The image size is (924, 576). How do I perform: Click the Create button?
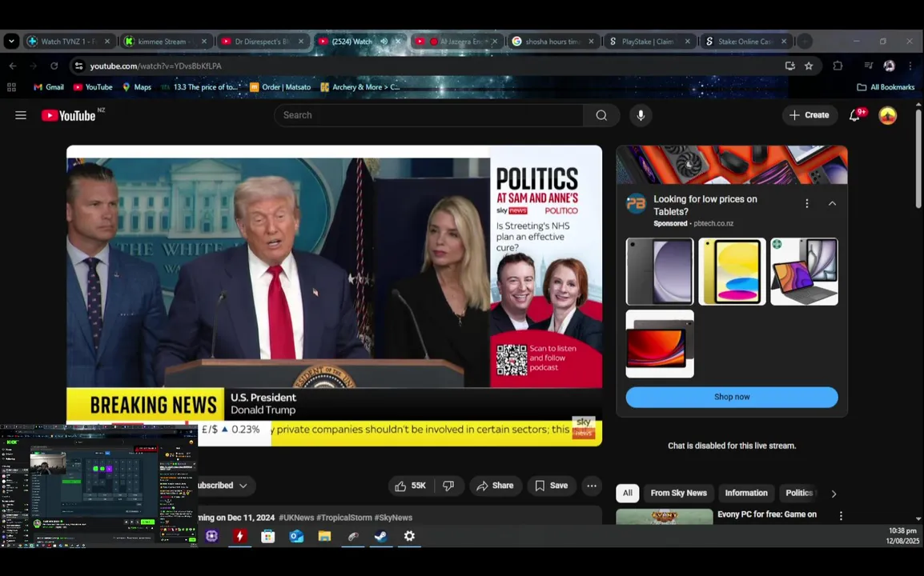(x=810, y=115)
